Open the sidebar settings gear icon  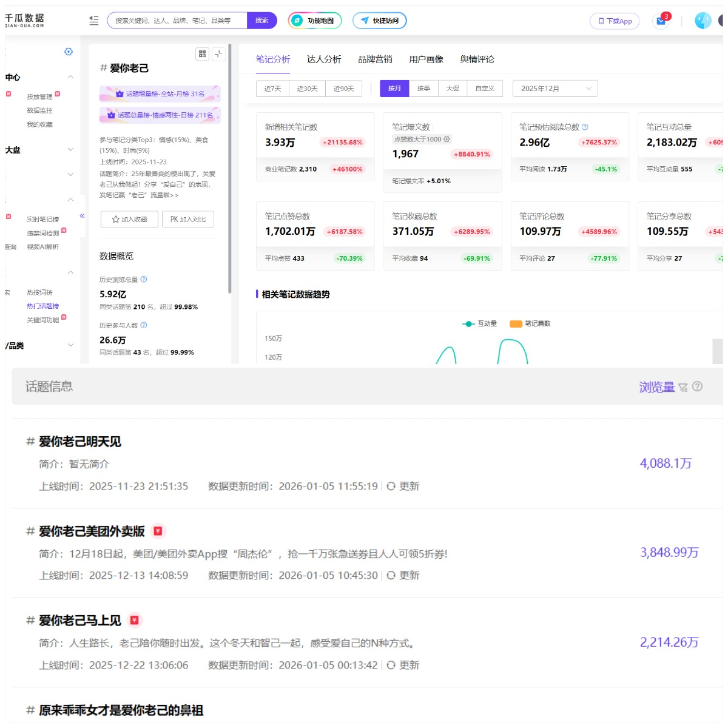(x=69, y=52)
